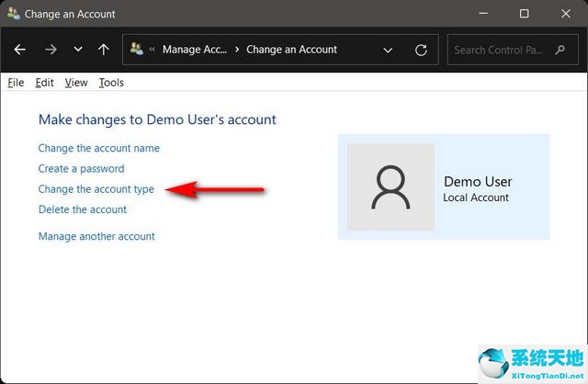
Task: Click the title bar user accounts icon
Action: (13, 14)
